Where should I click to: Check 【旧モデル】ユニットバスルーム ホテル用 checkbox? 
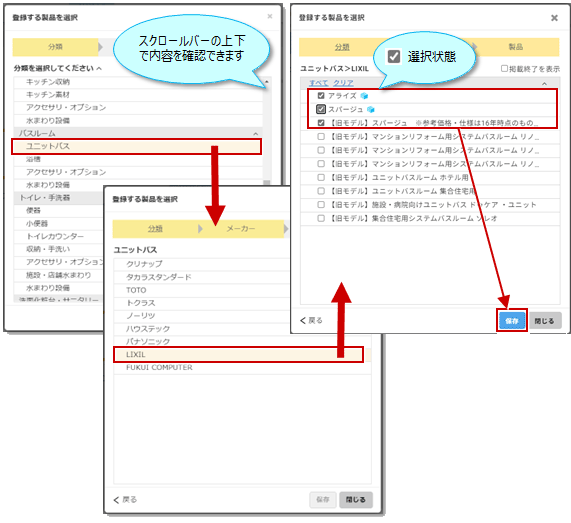point(321,177)
